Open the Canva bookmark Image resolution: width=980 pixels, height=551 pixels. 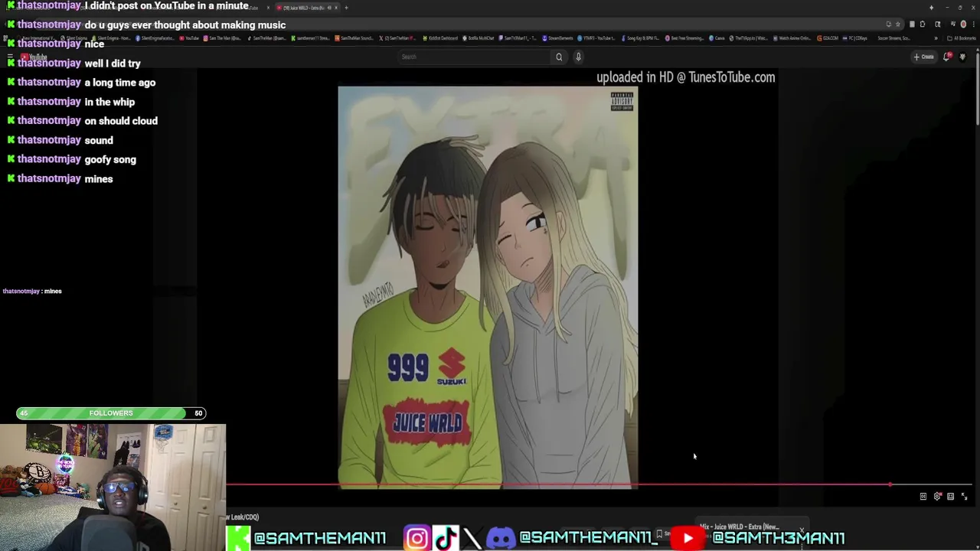pos(716,38)
